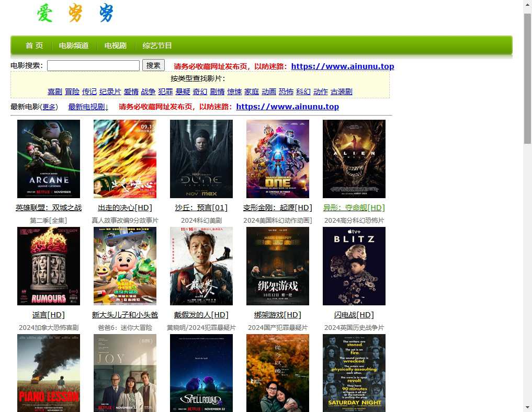Open the 综艺节目 nav item
Image resolution: width=532 pixels, height=412 pixels.
click(157, 45)
